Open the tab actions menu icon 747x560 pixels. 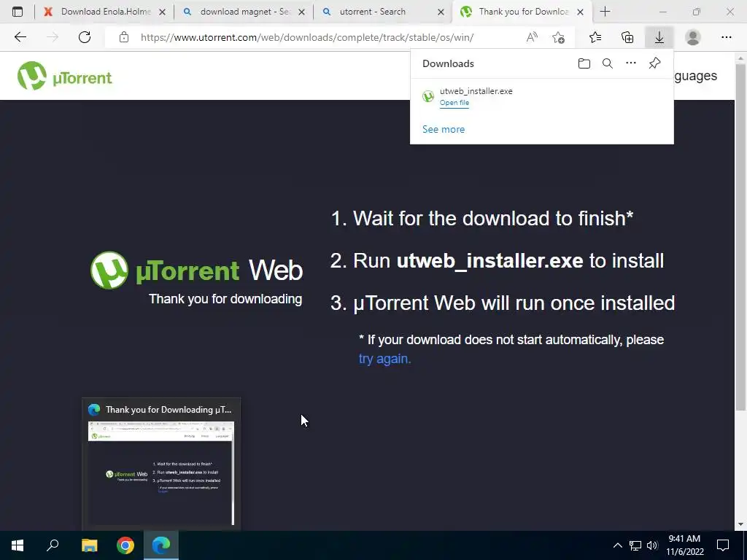[18, 12]
